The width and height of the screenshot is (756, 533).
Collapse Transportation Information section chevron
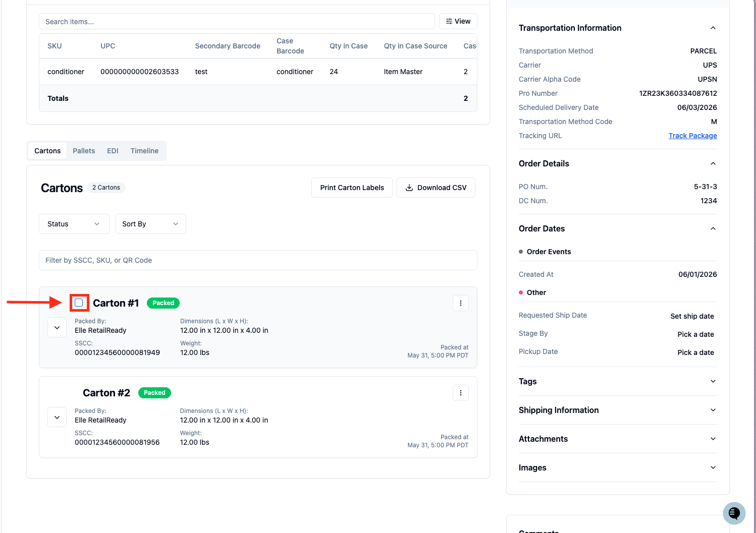[x=713, y=28]
